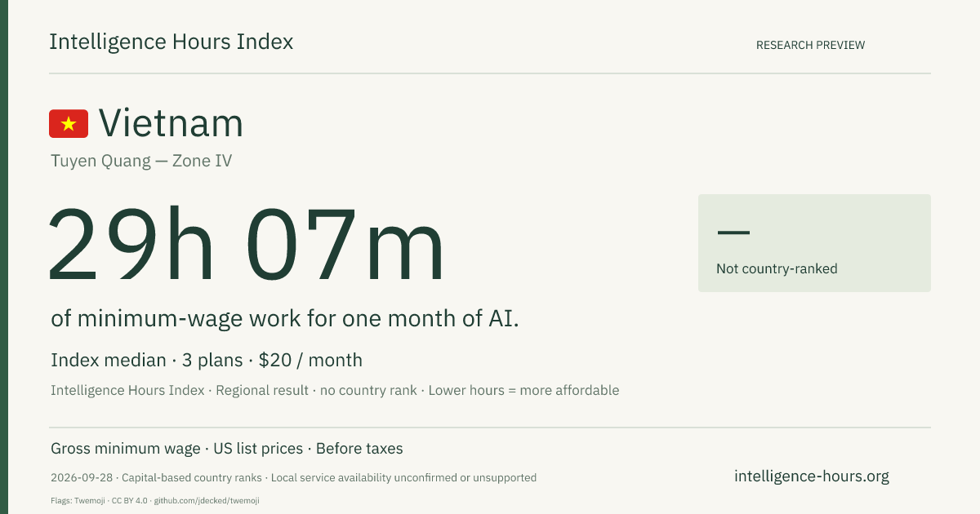Click the 29h 07m hours figure
The image size is (980, 514).
tap(246, 245)
